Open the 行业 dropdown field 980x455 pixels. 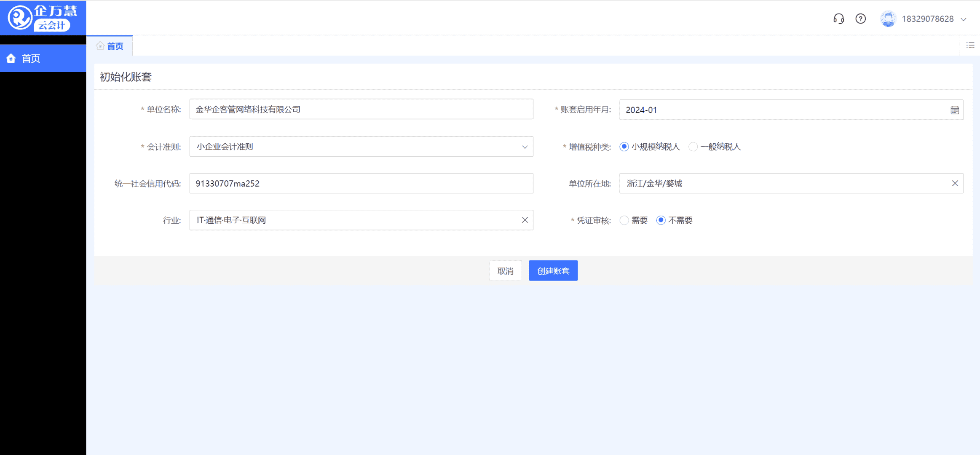361,220
